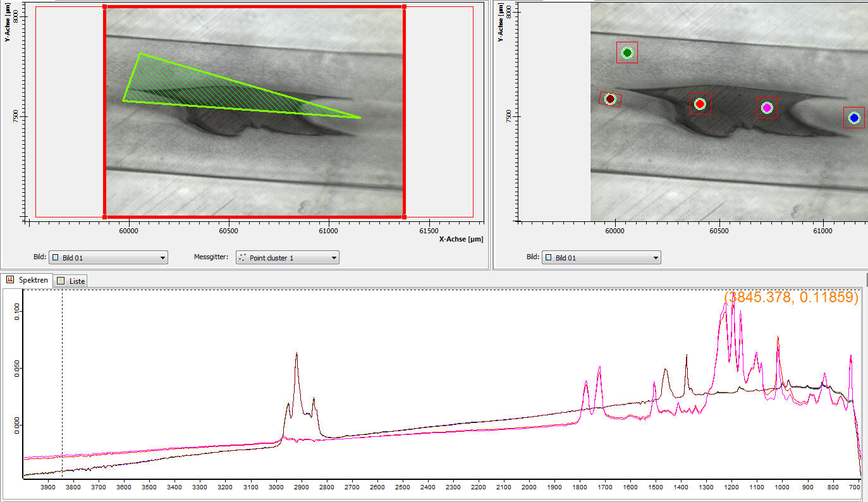Screen dimensions: 868x502
Task: Click the Point cluster icon in Messgitter
Action: 242,258
